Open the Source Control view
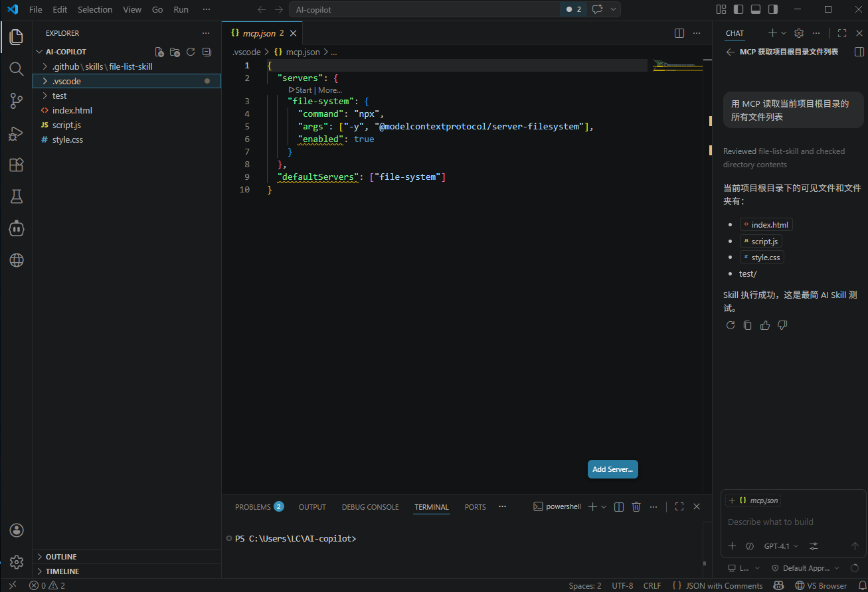The height and width of the screenshot is (592, 868). (17, 101)
